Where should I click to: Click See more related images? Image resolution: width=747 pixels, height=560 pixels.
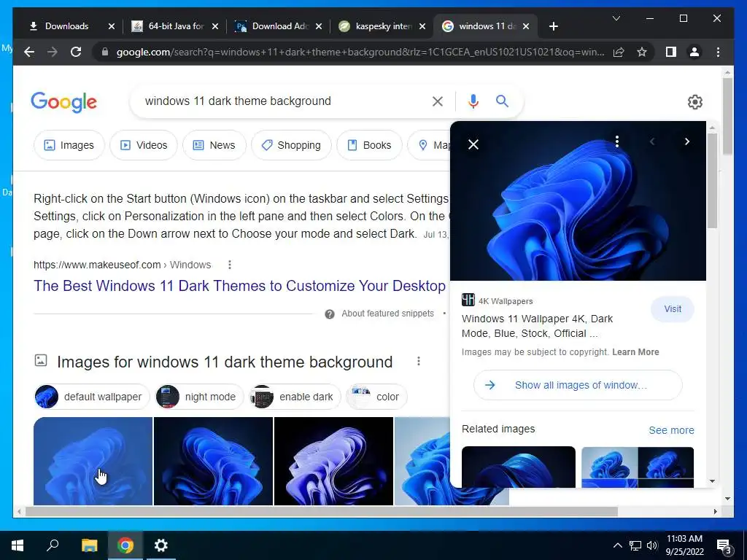tap(671, 430)
